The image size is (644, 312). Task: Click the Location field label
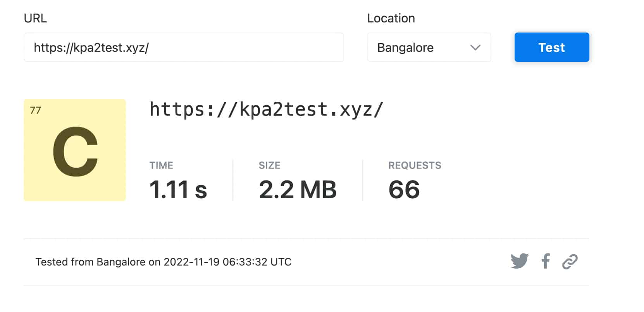tap(391, 18)
